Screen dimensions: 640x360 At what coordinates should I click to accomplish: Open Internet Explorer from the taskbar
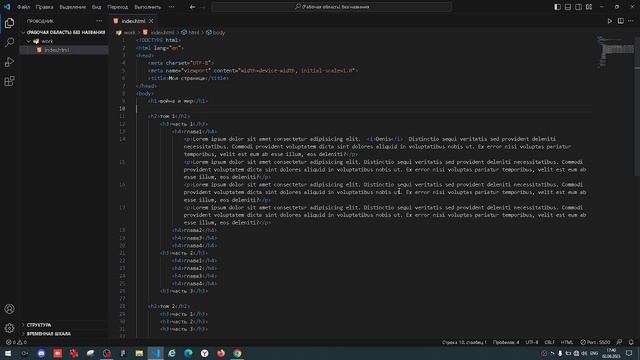(x=172, y=353)
